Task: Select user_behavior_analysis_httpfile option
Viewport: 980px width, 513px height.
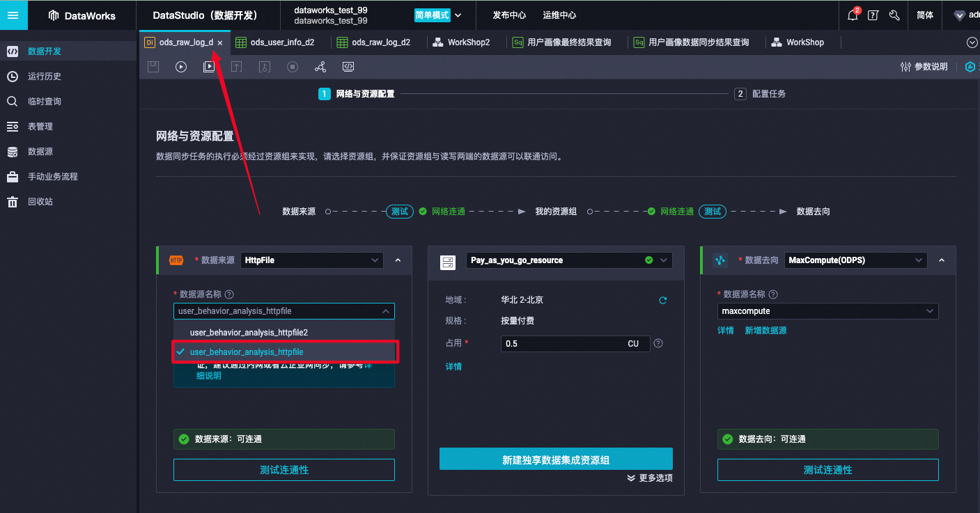Action: tap(284, 352)
